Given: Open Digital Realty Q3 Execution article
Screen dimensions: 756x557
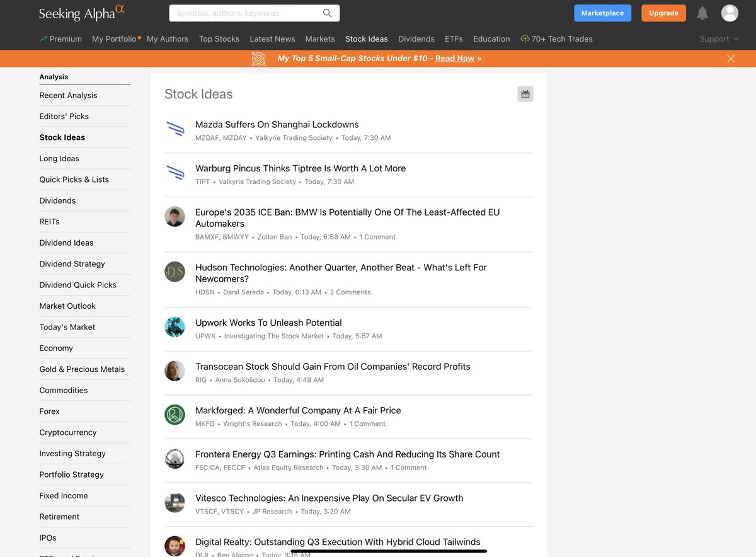Looking at the screenshot, I should coord(338,542).
